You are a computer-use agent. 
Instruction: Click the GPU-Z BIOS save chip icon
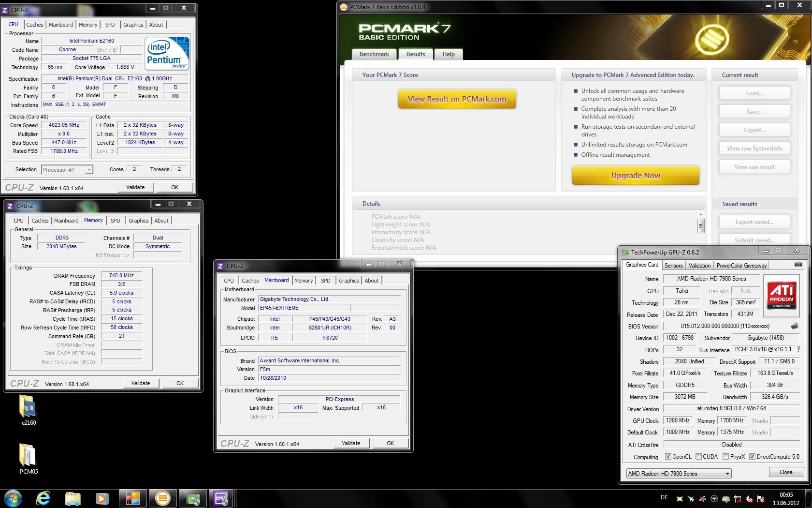pyautogui.click(x=794, y=326)
